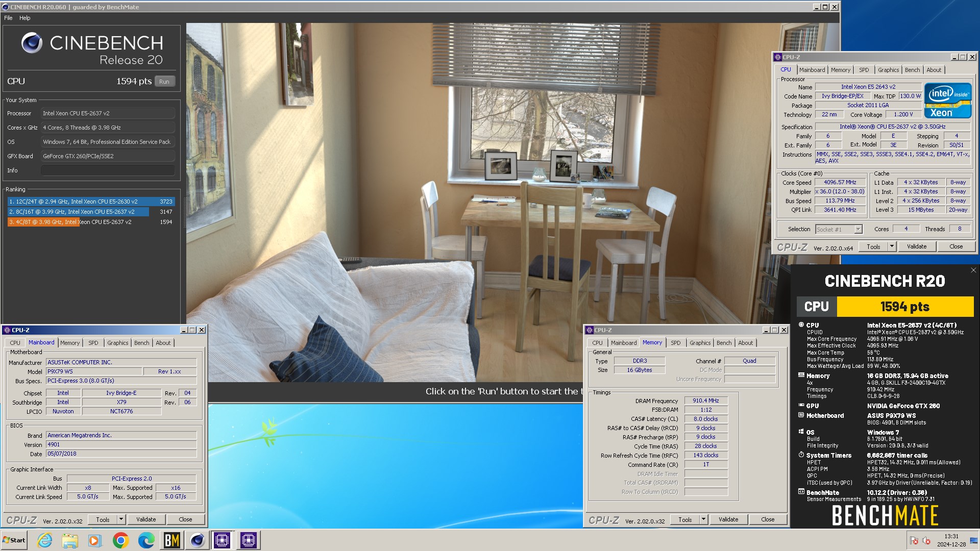Click the Info input field in Cinebench

point(108,170)
